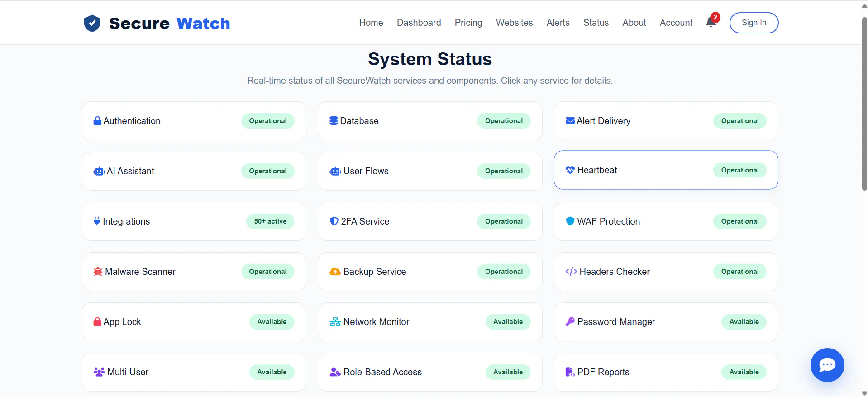Image resolution: width=868 pixels, height=397 pixels.
Task: Click the Network Monitor icon
Action: (x=335, y=322)
